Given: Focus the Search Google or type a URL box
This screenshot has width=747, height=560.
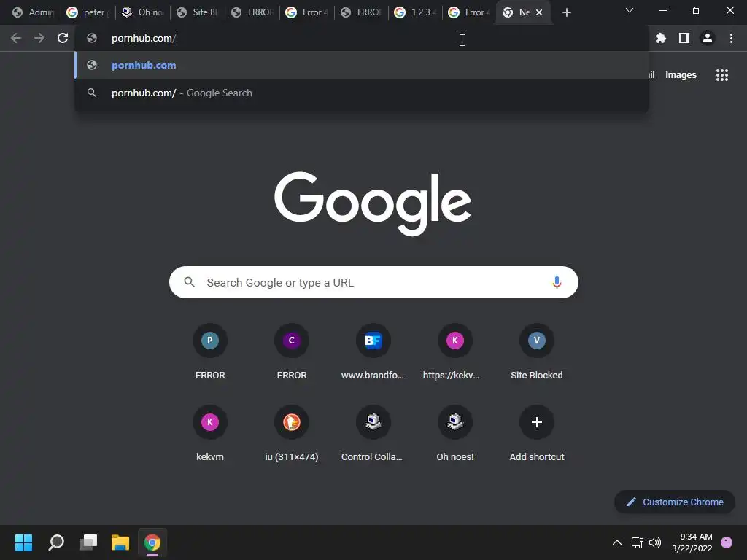Looking at the screenshot, I should click(x=373, y=282).
